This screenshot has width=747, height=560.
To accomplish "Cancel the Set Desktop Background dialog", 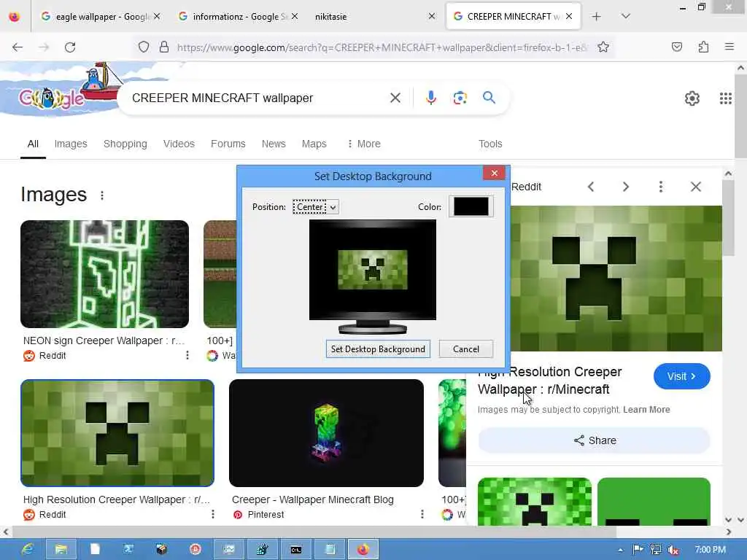I will (466, 349).
